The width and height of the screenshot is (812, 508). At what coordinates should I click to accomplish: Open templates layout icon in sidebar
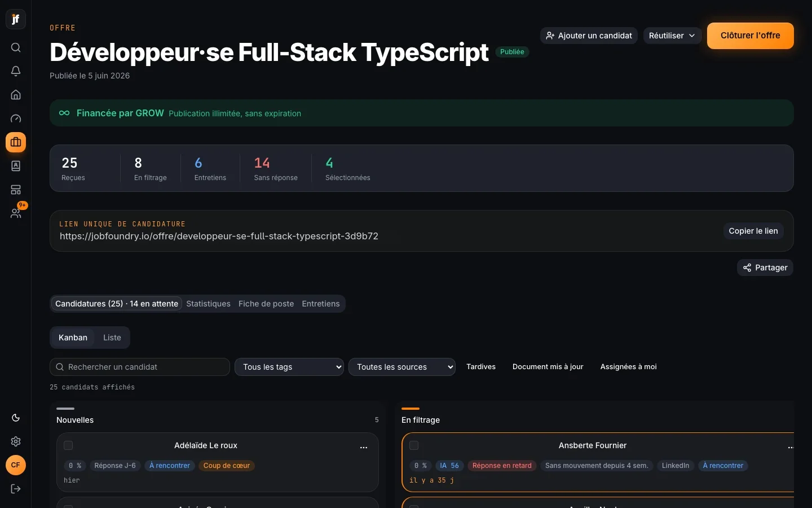[x=16, y=190]
